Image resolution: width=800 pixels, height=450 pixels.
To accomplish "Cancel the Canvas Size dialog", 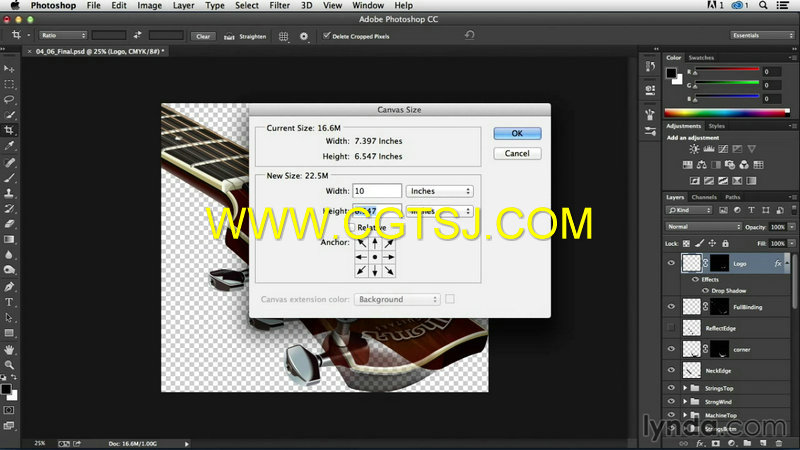I will 517,153.
